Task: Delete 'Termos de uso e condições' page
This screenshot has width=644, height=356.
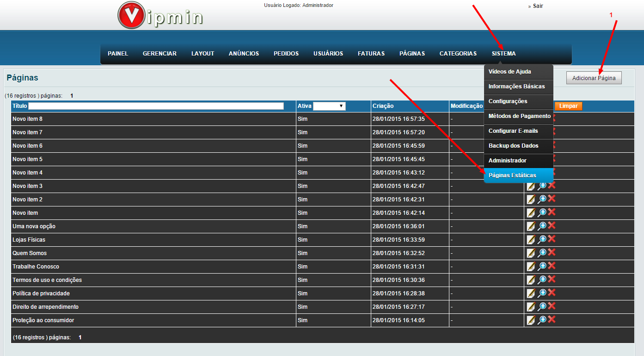Action: pyautogui.click(x=552, y=280)
